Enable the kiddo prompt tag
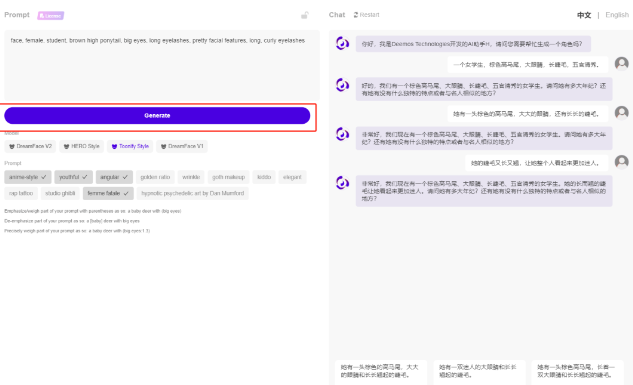Image resolution: width=633 pixels, height=385 pixels. pos(264,177)
